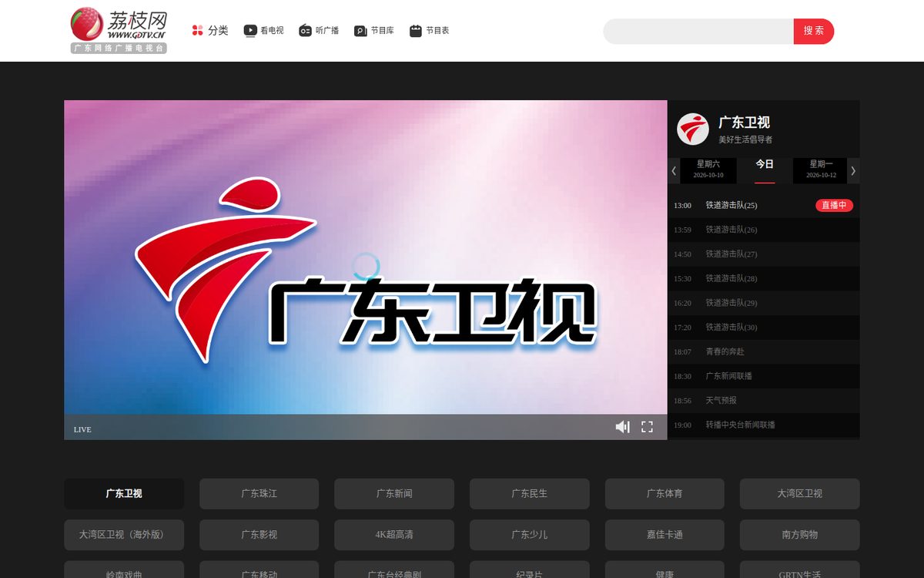Switch to 4K超高清 channel
The image size is (924, 578).
point(394,534)
